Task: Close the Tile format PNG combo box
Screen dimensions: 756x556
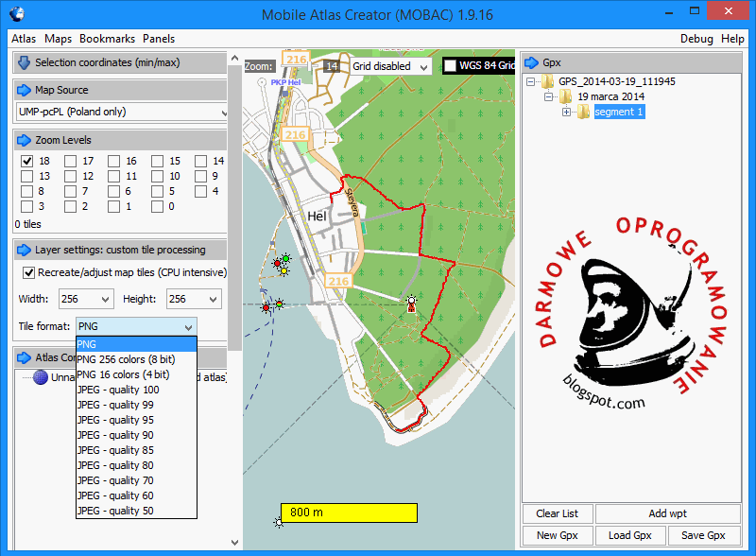Action: tap(136, 327)
